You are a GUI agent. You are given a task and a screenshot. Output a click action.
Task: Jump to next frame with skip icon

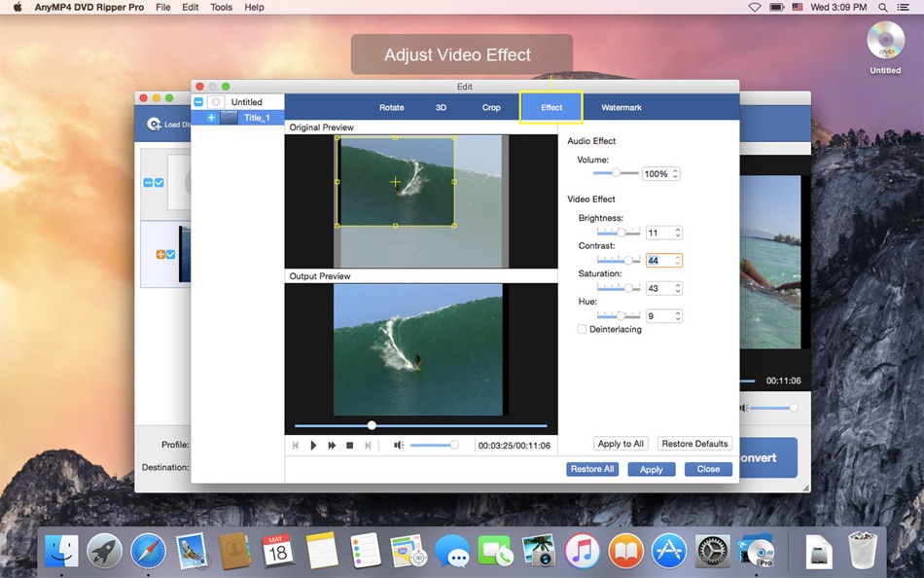(x=368, y=445)
